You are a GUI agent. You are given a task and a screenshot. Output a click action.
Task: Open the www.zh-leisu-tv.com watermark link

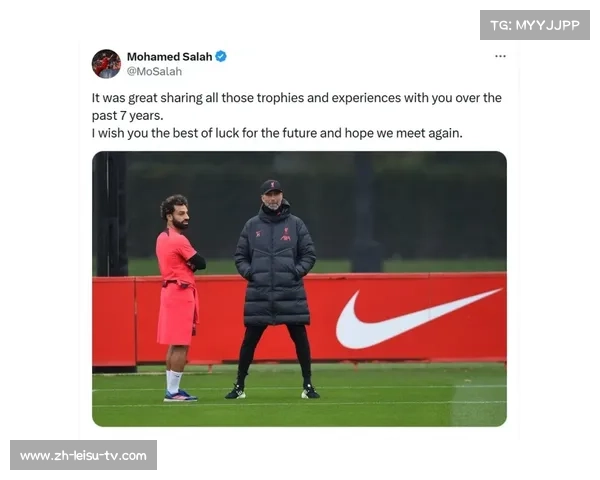(83, 455)
